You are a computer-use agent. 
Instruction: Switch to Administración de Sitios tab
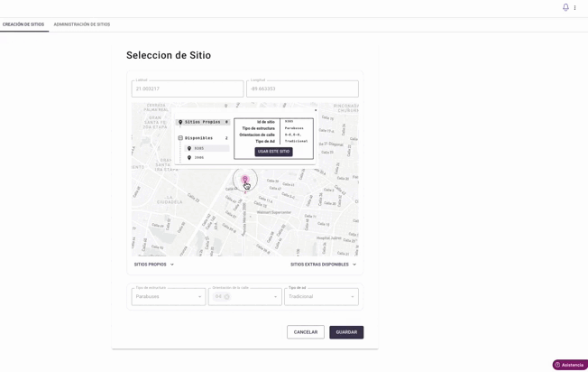coord(82,24)
